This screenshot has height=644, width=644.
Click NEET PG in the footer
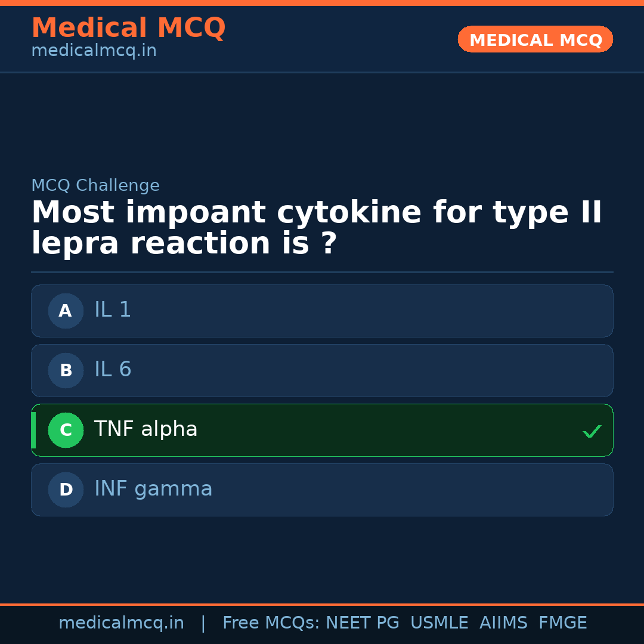pyautogui.click(x=363, y=623)
